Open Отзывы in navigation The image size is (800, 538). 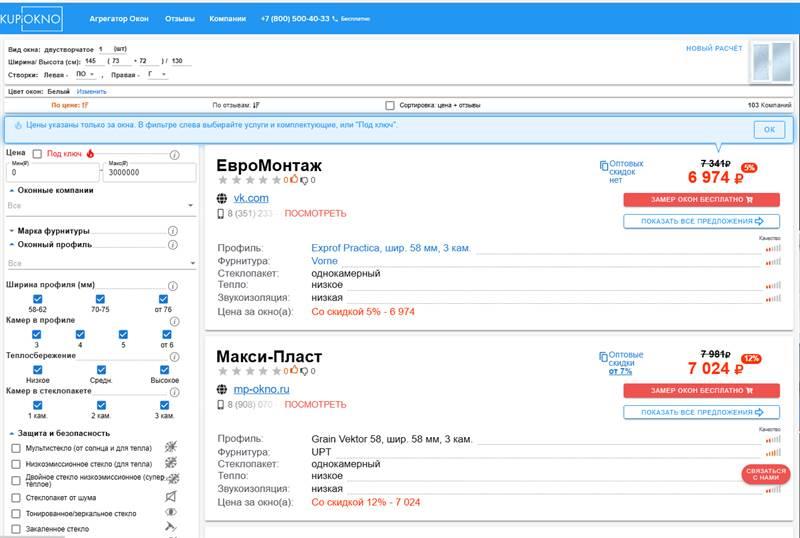180,19
